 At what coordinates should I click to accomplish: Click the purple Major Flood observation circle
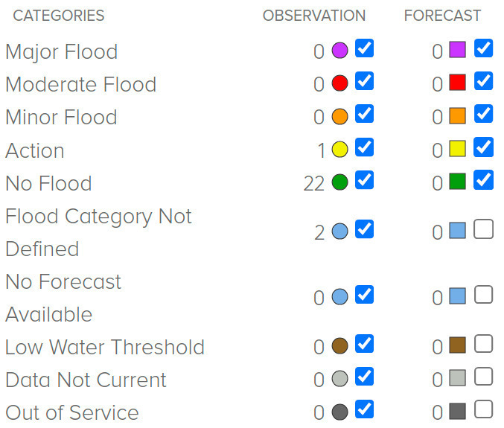(339, 51)
